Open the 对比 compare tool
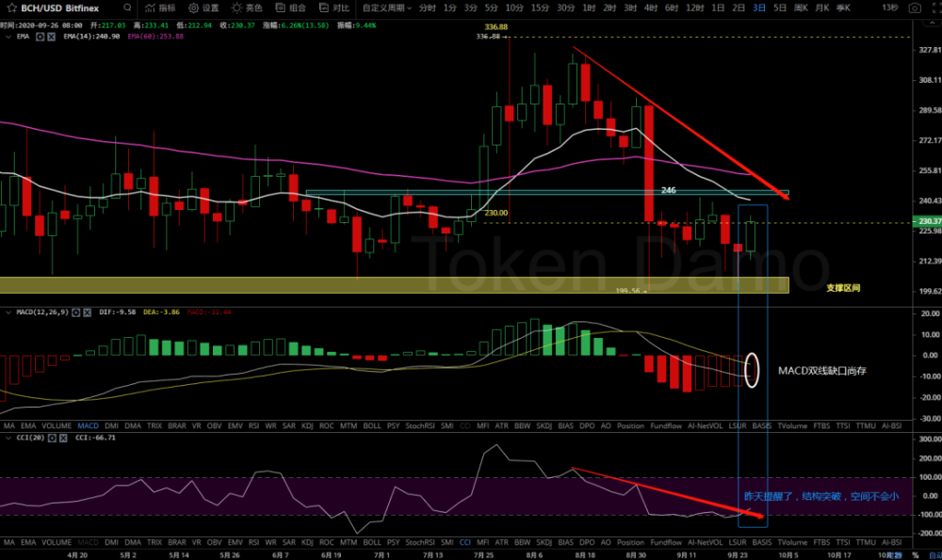Viewport: 942px width, 560px height. pos(334,8)
